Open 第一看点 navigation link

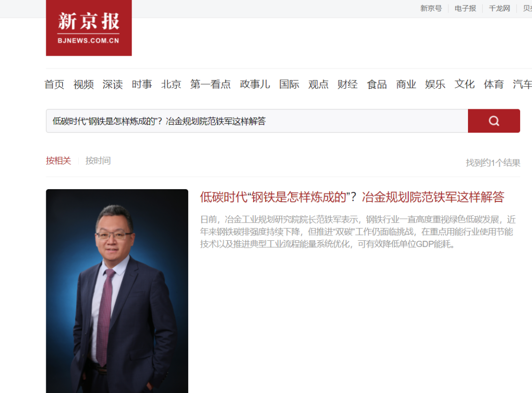pos(210,84)
